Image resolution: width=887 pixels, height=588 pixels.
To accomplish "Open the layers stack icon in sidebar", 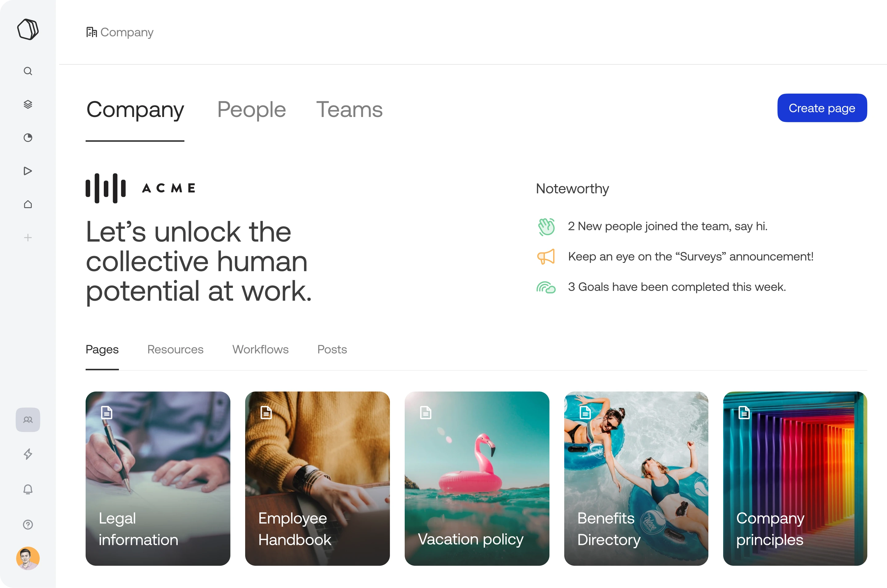I will coord(28,104).
